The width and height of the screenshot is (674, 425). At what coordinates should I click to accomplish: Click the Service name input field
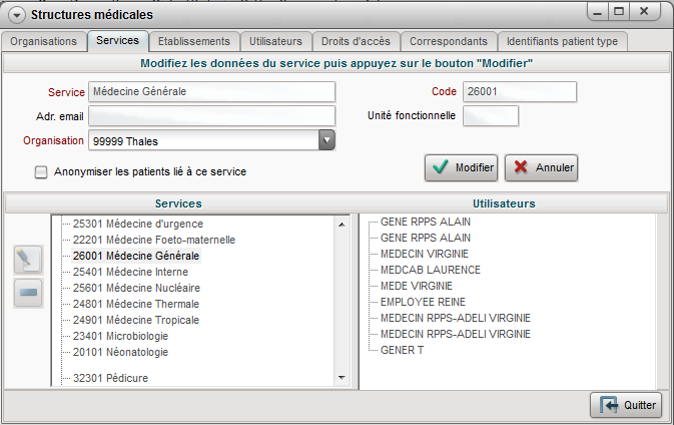tap(211, 91)
